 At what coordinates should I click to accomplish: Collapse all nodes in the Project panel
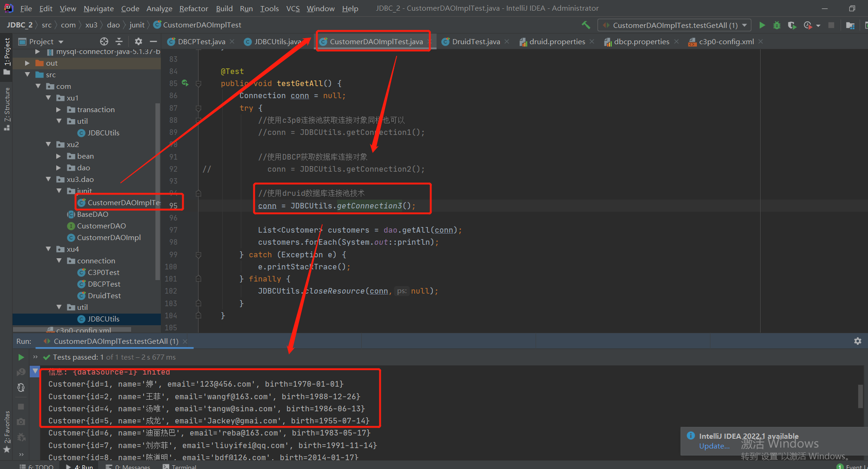[x=119, y=41]
